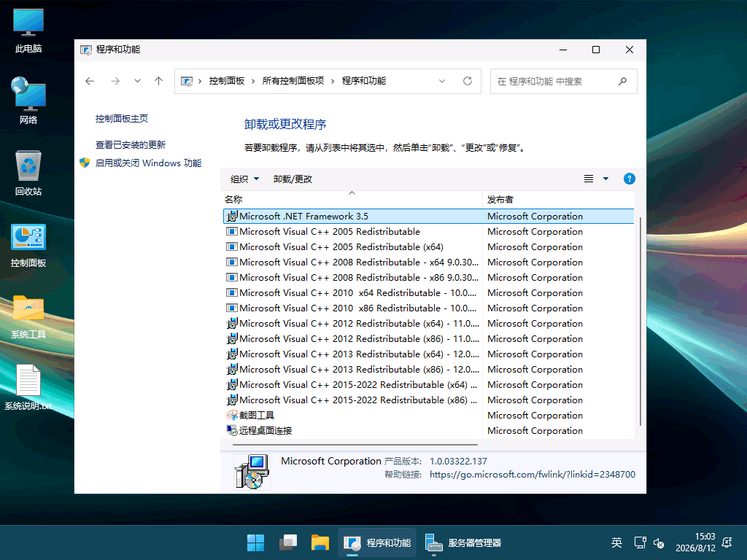The image size is (747, 560).
Task: Open the go.microsoft.com help link
Action: (532, 474)
